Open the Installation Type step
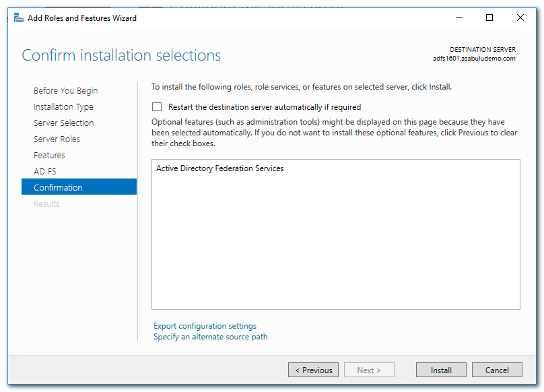The image size is (544, 392). coord(63,107)
